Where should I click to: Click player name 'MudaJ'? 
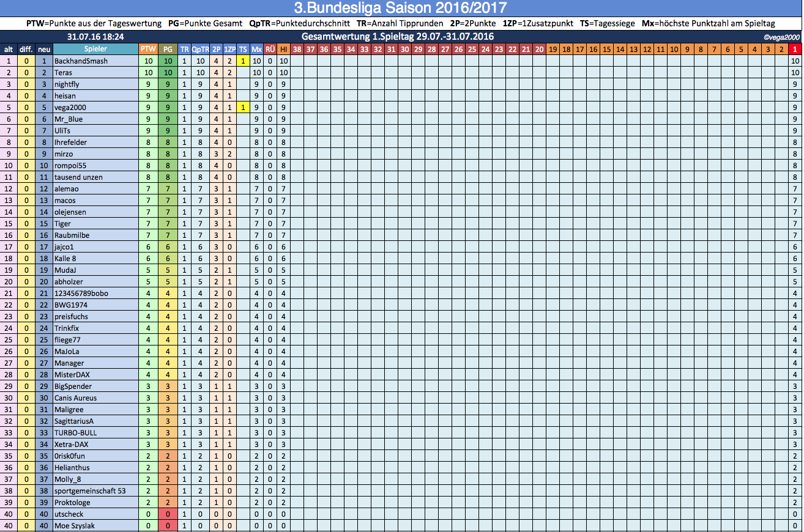point(65,270)
